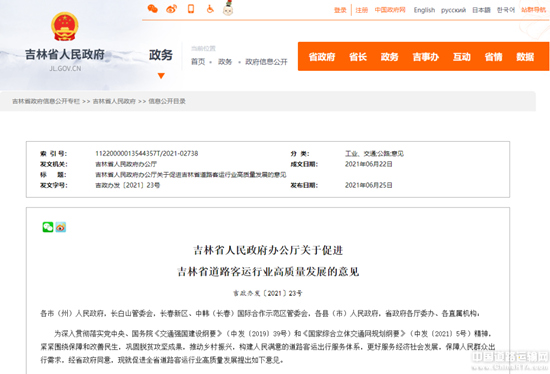
Task: Open the 省政府 navigation tab
Action: pos(322,57)
